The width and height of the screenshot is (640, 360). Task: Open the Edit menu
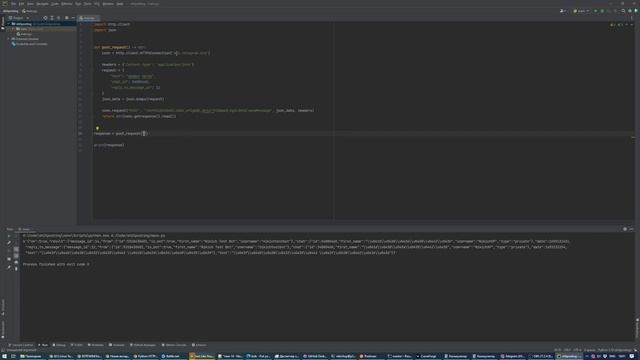pyautogui.click(x=21, y=4)
